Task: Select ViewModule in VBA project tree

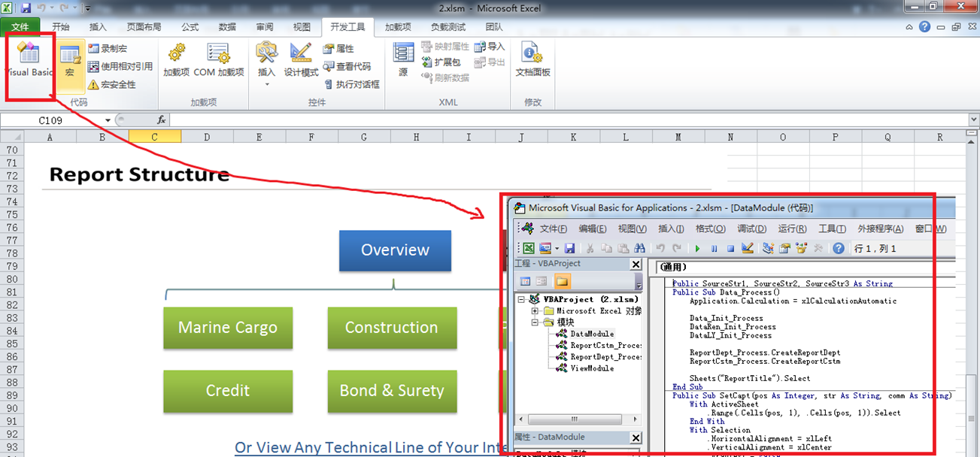Action: pos(592,368)
